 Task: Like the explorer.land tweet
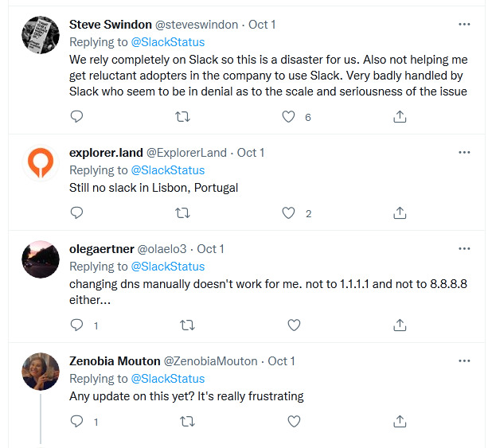pyautogui.click(x=290, y=212)
